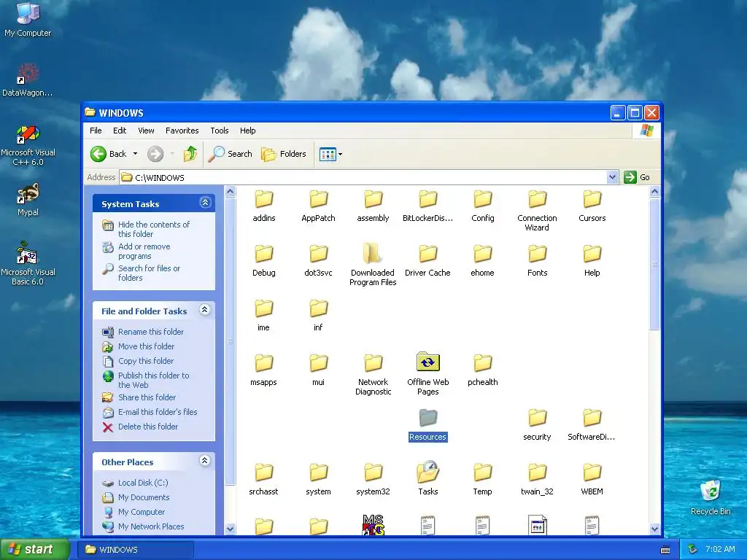
Task: Click Add or remove programs link
Action: [144, 251]
